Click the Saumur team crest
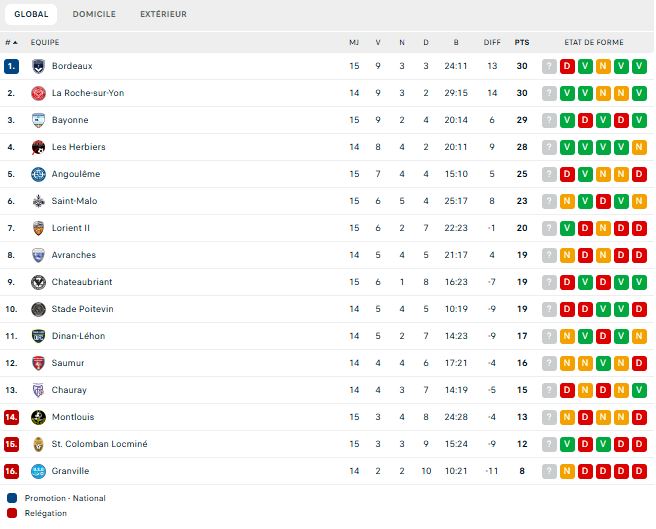This screenshot has width=656, height=529. click(x=38, y=363)
